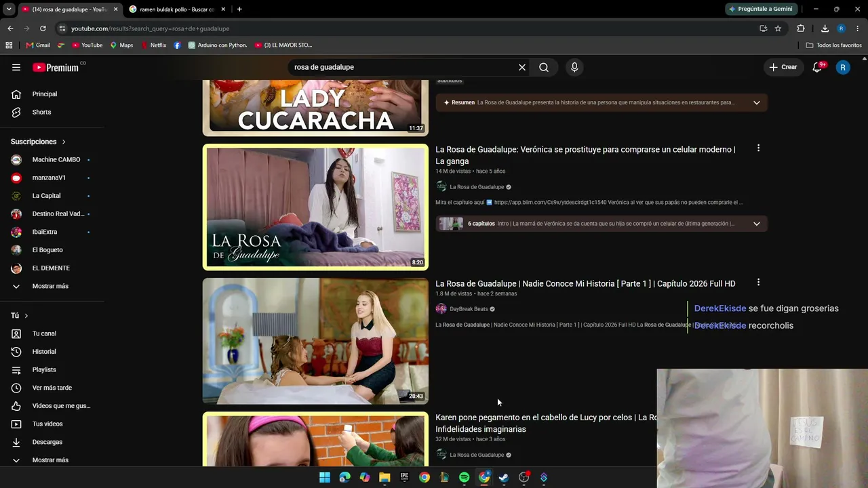Image resolution: width=868 pixels, height=488 pixels.
Task: Open the Facebook bookmark icon
Action: pos(177,45)
